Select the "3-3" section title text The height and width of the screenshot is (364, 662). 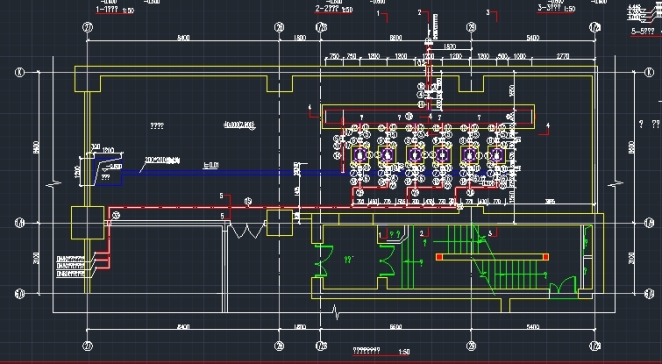point(549,8)
